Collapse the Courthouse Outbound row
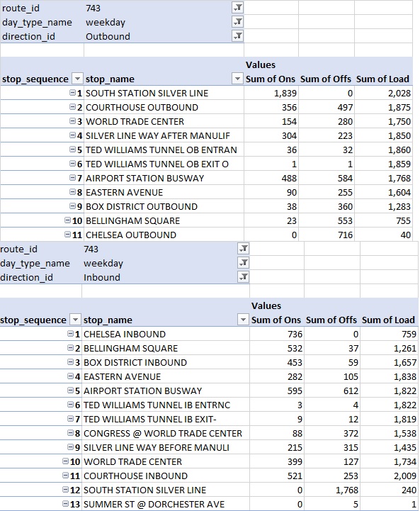 [x=73, y=107]
